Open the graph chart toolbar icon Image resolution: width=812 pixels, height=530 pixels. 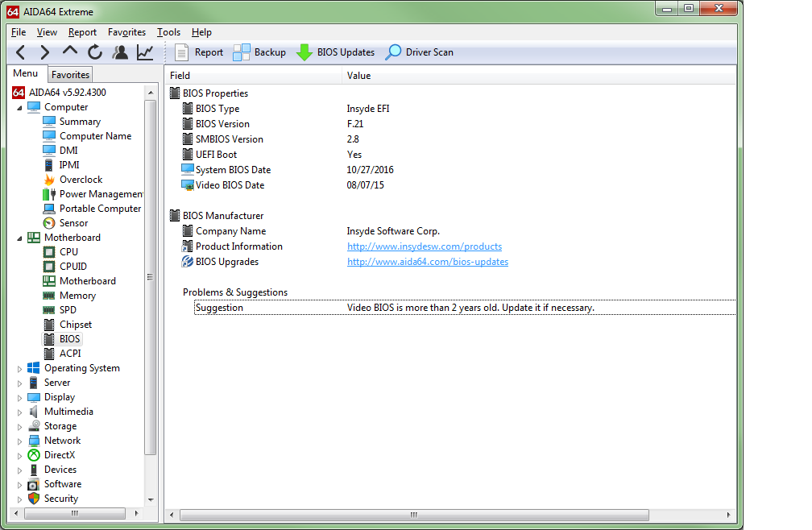coord(145,52)
